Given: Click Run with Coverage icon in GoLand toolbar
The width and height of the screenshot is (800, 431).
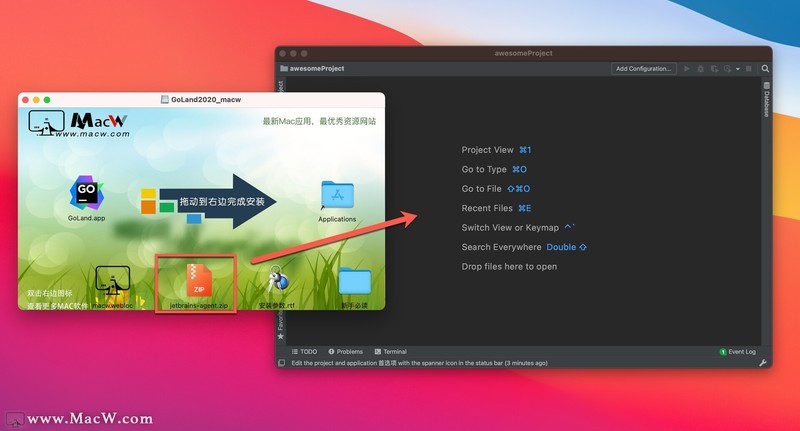Looking at the screenshot, I should tap(714, 68).
